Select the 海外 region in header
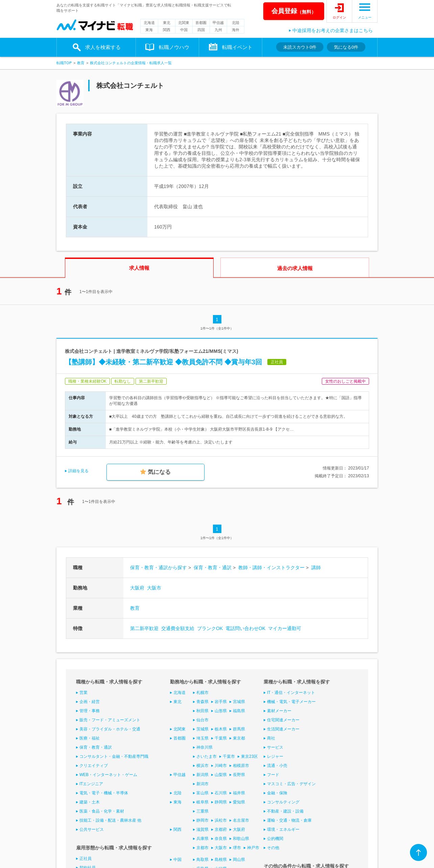434x868 pixels. (235, 30)
